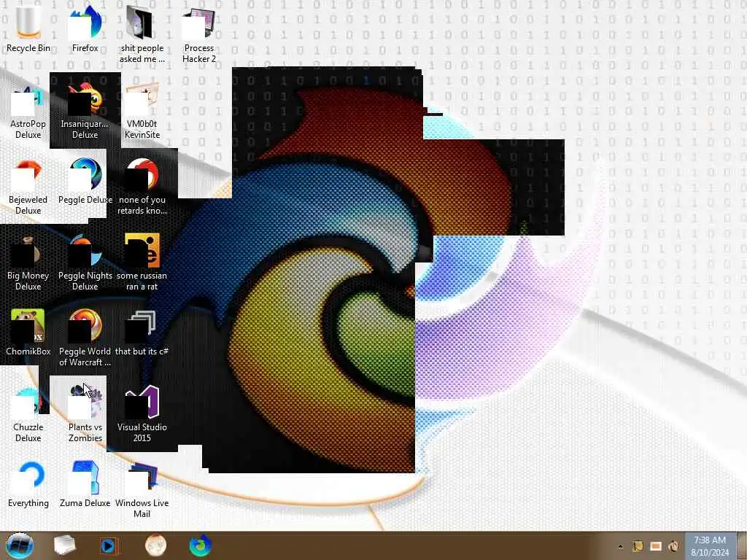Select the VM0b0t KevinSite icon

coord(142,112)
